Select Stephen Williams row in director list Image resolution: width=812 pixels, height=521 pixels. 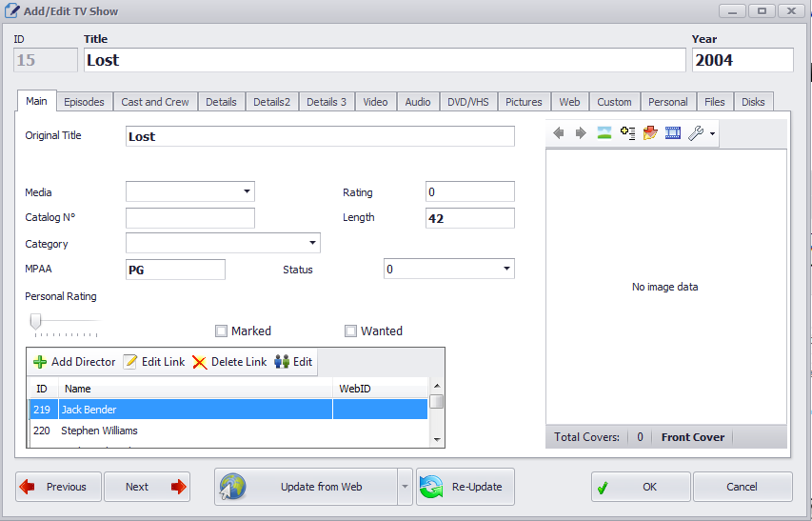[99, 431]
